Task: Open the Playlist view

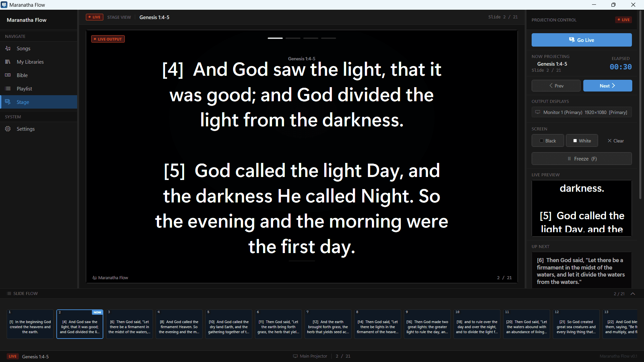Action: click(x=39, y=89)
